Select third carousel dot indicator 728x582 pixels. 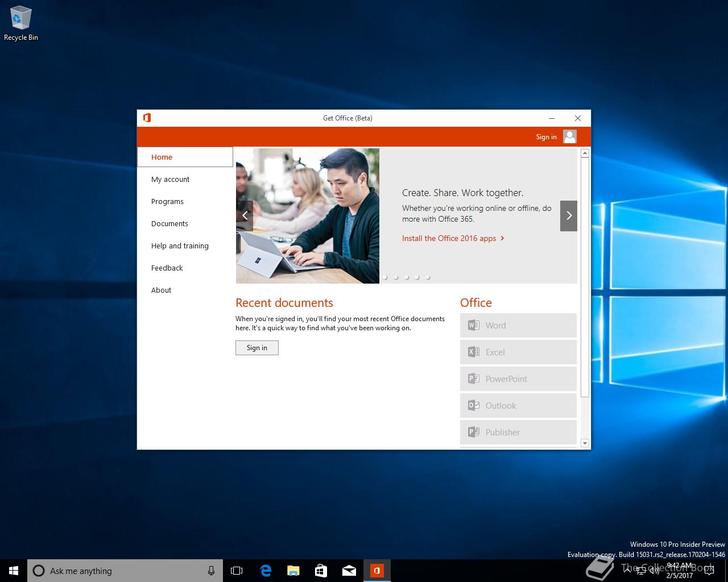coord(407,277)
